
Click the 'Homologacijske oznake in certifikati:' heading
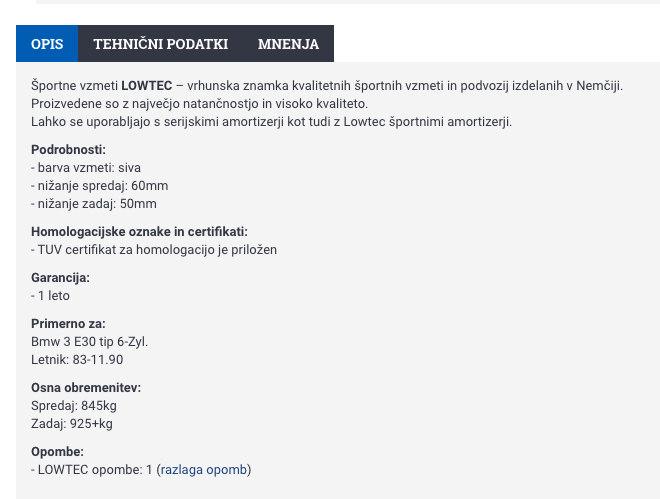[139, 232]
